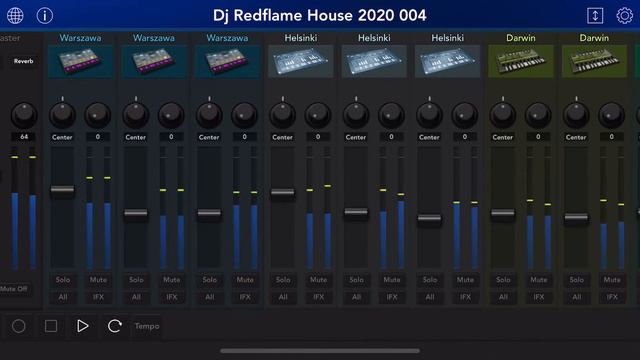640x360 pixels.
Task: Click the first Helsinki volume fader handle
Action: [x=282, y=193]
